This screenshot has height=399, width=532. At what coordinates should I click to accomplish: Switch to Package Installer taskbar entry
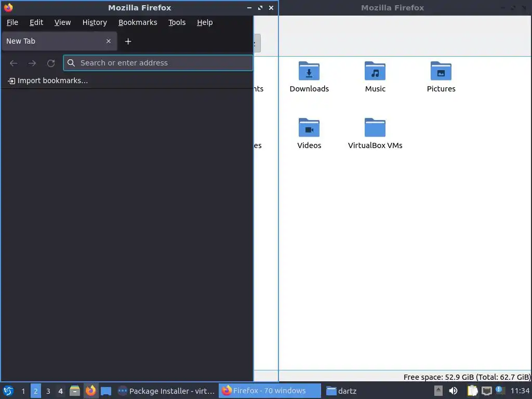point(166,391)
